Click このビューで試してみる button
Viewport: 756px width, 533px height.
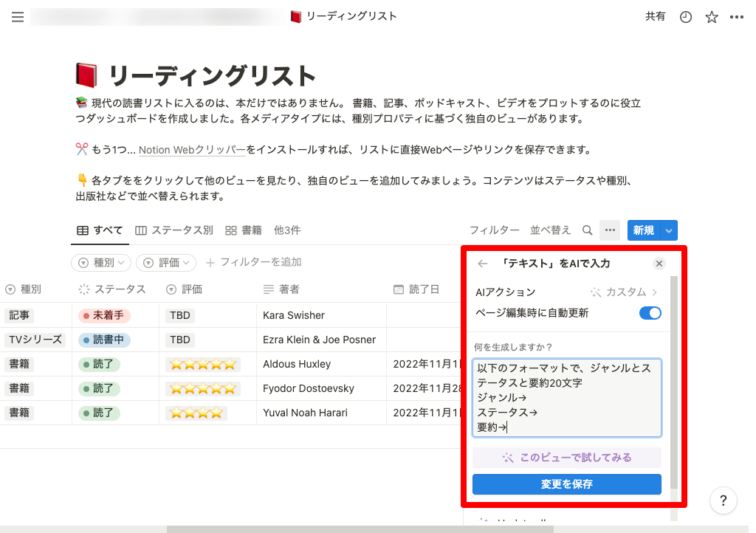coord(566,458)
